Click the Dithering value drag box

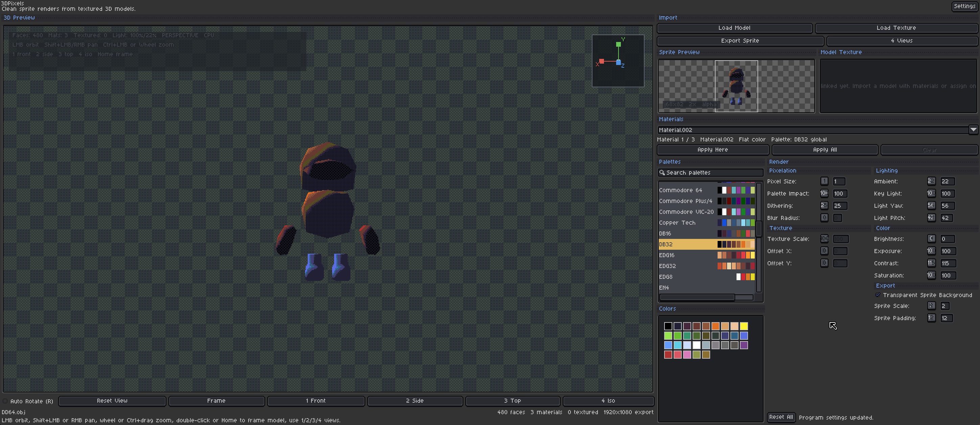click(824, 206)
